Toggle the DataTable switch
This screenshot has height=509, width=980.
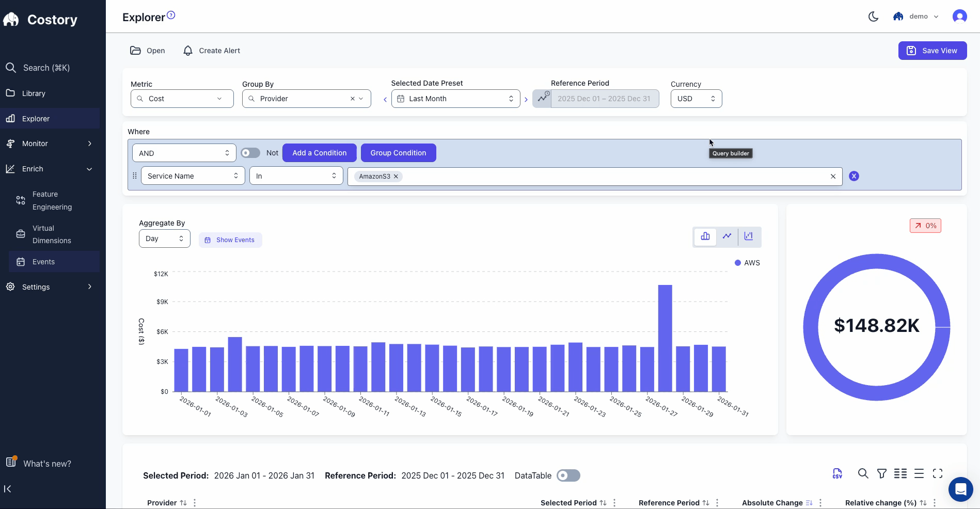(x=568, y=475)
